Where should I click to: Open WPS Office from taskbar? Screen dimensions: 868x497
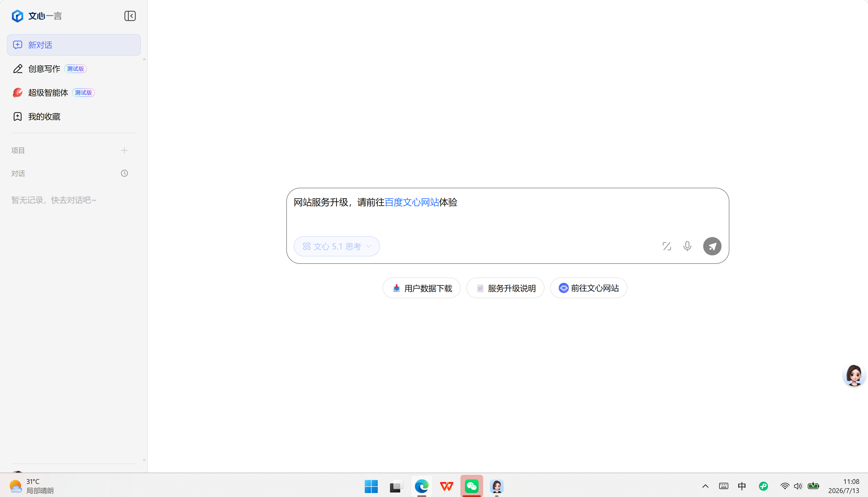[x=446, y=486]
